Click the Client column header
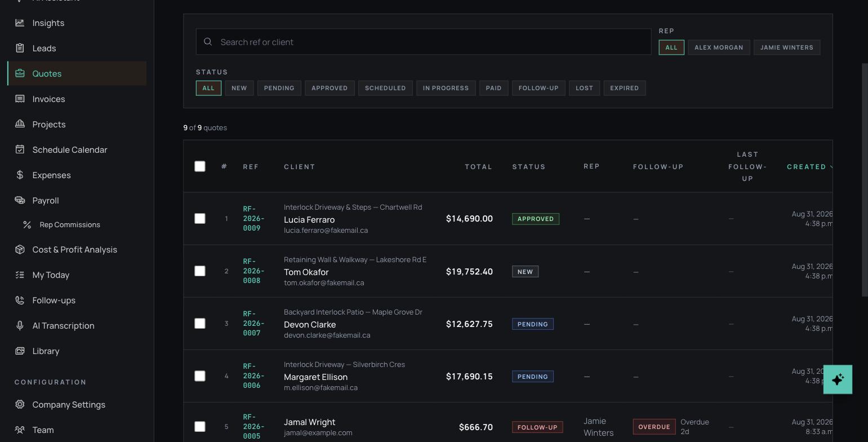868x442 pixels. (300, 167)
